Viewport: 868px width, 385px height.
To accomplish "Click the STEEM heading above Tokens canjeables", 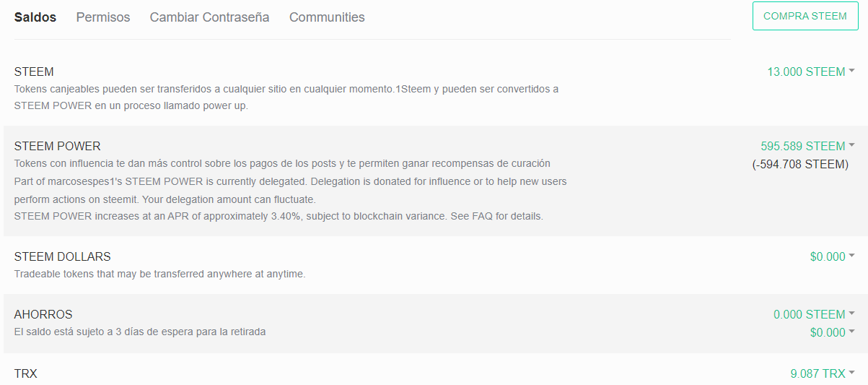I will click(34, 72).
